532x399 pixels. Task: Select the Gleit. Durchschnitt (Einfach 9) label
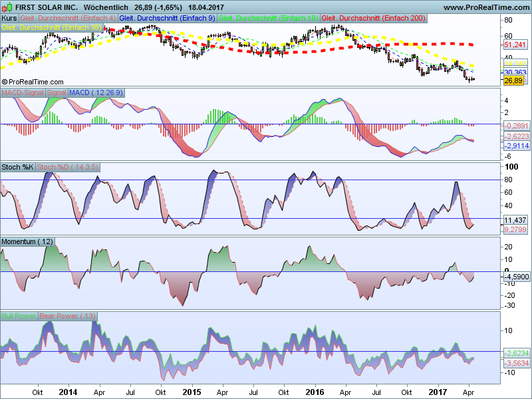(168, 19)
